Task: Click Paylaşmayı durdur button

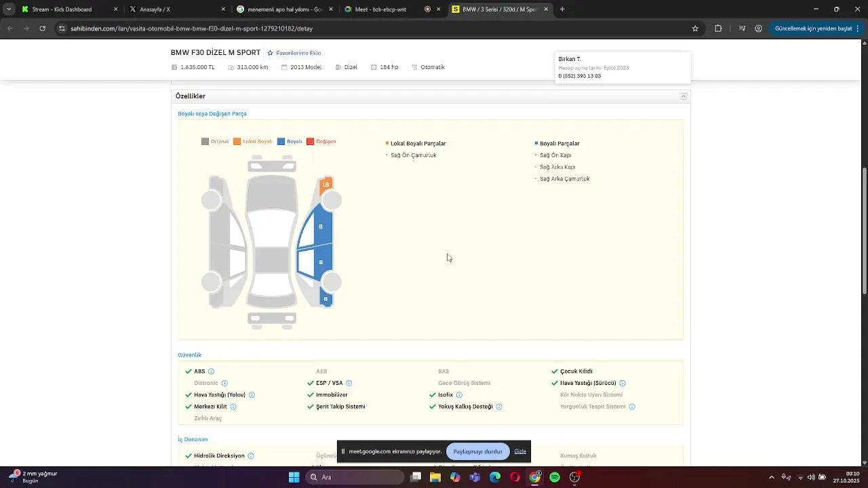Action: [478, 451]
